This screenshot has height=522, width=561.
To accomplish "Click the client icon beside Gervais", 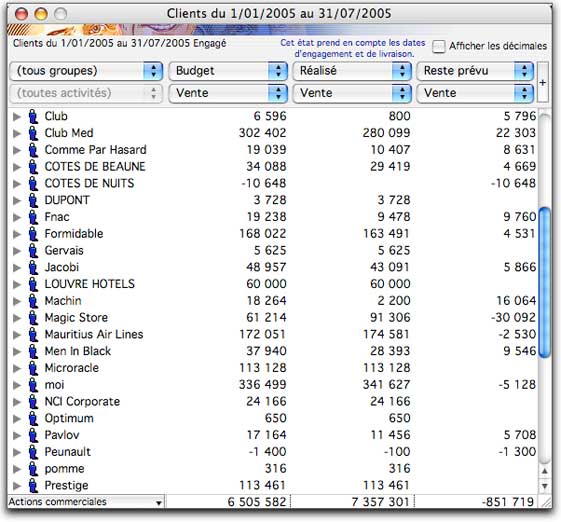I will [33, 251].
